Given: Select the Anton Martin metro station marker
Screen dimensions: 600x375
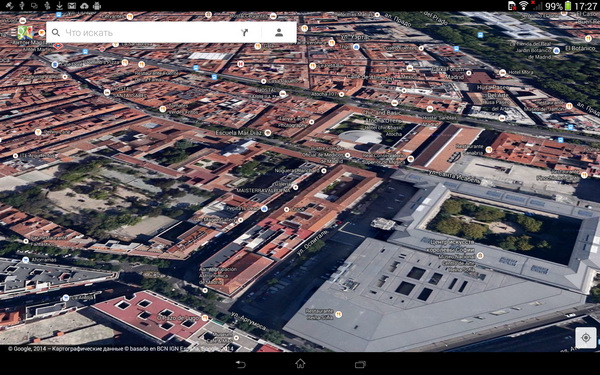Looking at the screenshot, I should pos(58,46).
